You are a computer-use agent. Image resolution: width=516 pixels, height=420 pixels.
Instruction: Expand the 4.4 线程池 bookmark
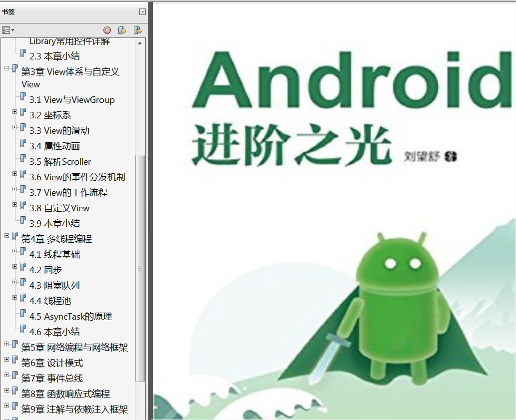pos(15,297)
